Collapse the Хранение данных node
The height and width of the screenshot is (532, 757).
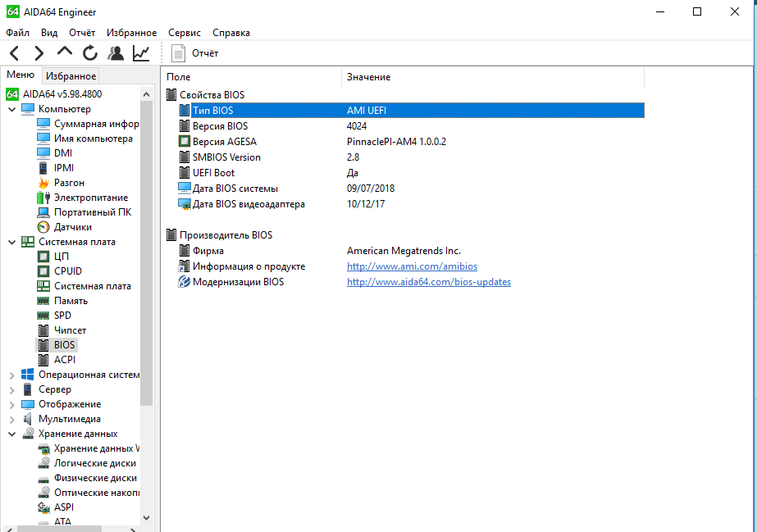click(12, 434)
